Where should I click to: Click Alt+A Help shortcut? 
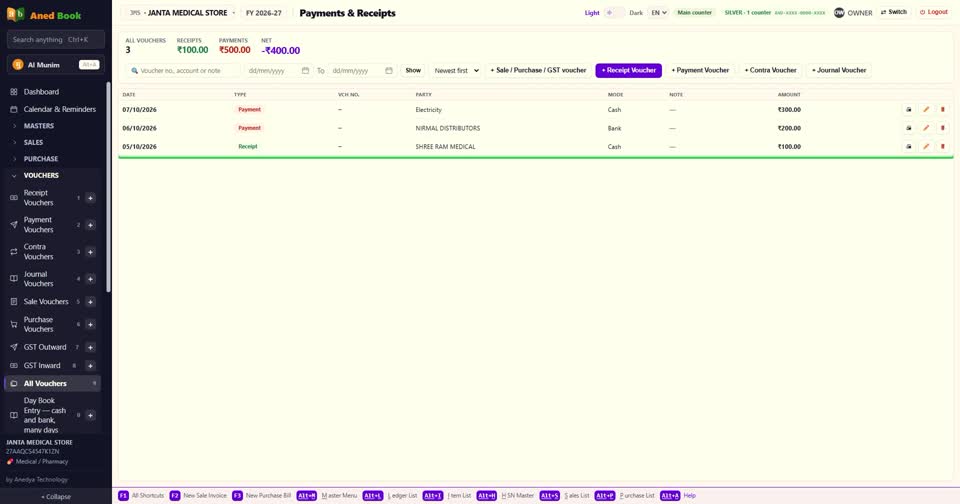[678, 495]
